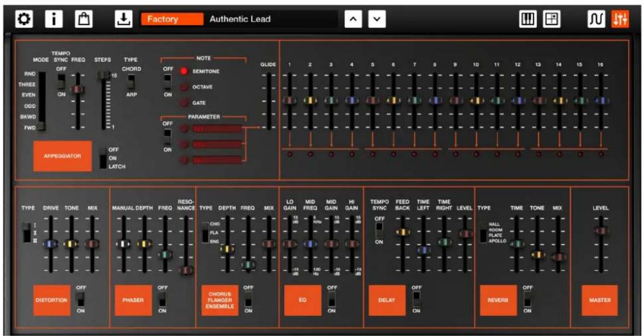Select the previous preset up arrow
The width and height of the screenshot is (644, 336).
[x=353, y=19]
